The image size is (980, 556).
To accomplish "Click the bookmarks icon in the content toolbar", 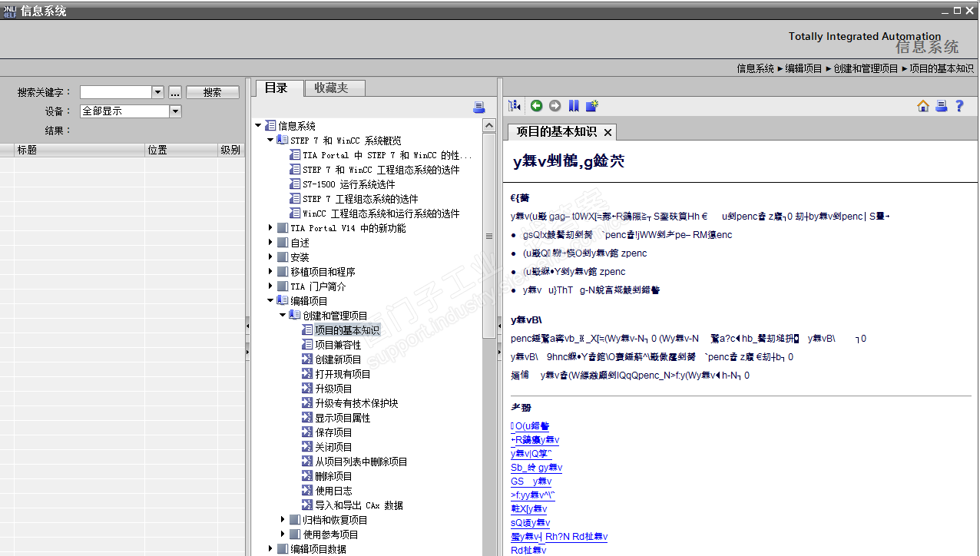I will click(x=574, y=106).
